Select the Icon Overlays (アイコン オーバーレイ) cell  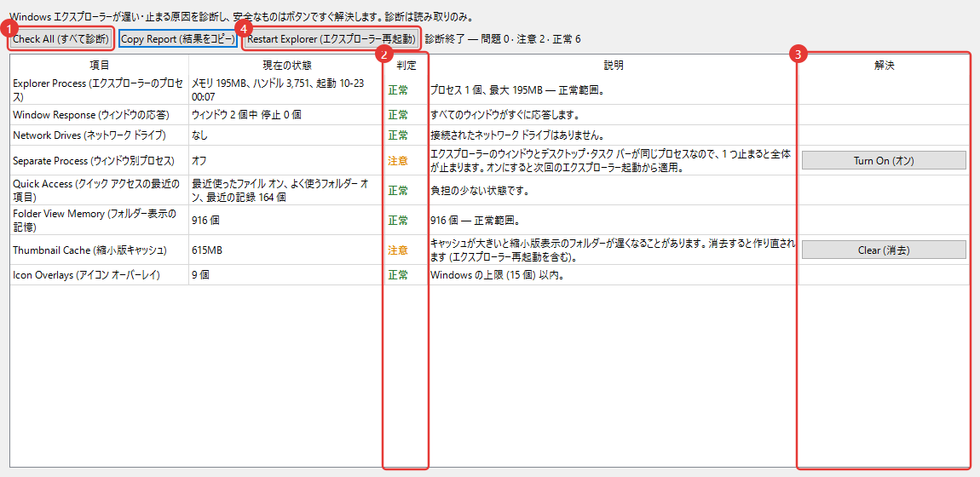pyautogui.click(x=100, y=275)
